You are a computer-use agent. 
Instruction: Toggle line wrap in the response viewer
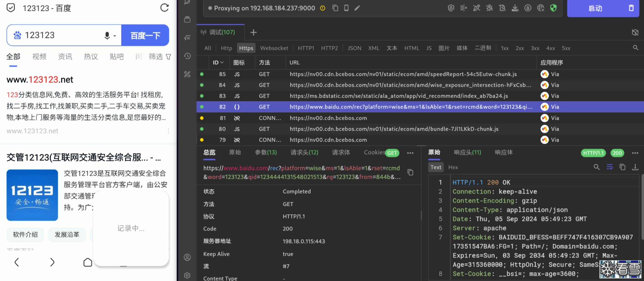pos(610,167)
